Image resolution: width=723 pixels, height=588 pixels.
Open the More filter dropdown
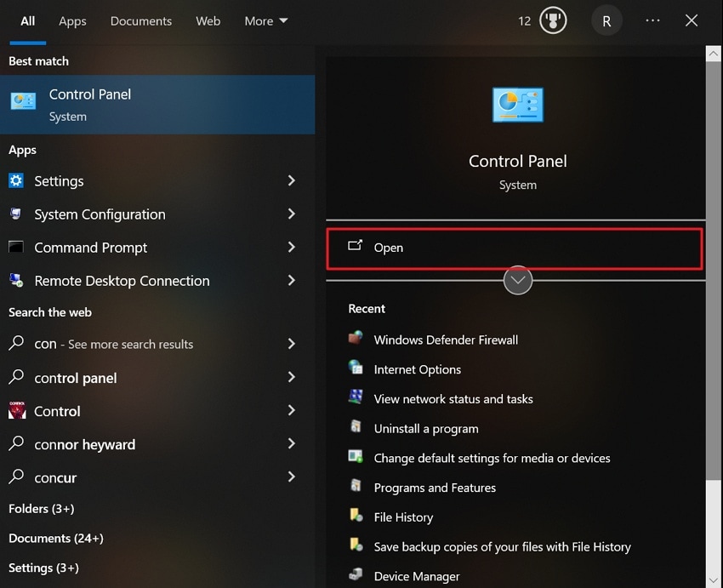266,21
